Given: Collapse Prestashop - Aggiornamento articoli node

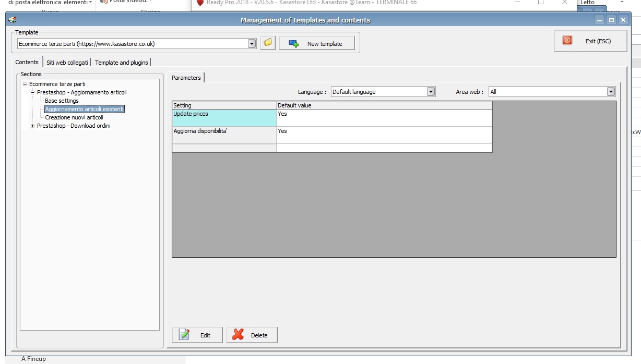Looking at the screenshot, I should click(x=32, y=92).
